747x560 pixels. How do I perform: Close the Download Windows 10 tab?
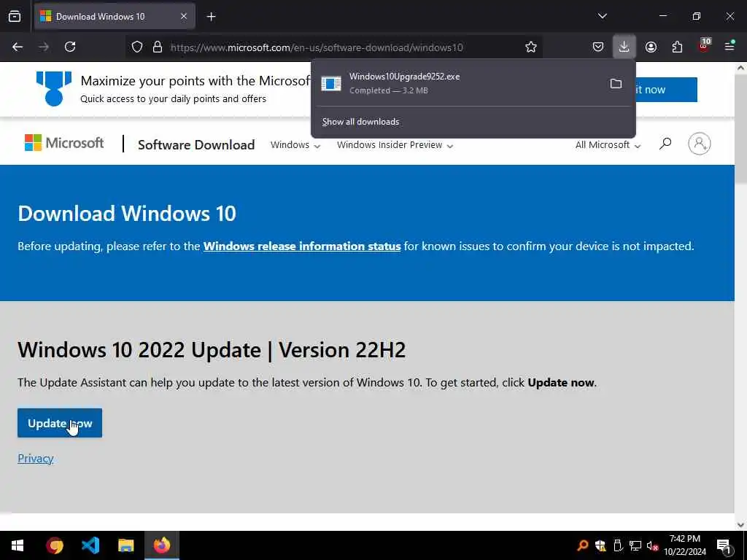[184, 17]
